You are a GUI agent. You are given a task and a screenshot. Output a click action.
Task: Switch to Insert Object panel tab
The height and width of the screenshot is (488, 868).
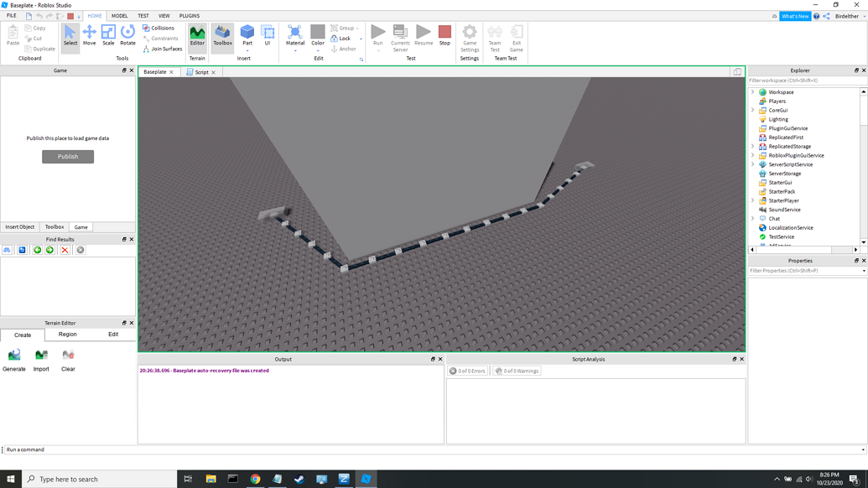(20, 227)
